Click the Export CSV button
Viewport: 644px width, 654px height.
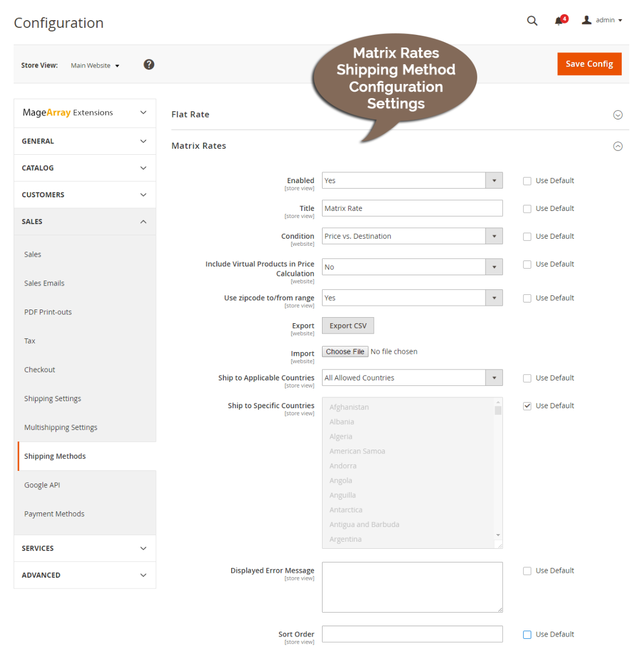(348, 325)
